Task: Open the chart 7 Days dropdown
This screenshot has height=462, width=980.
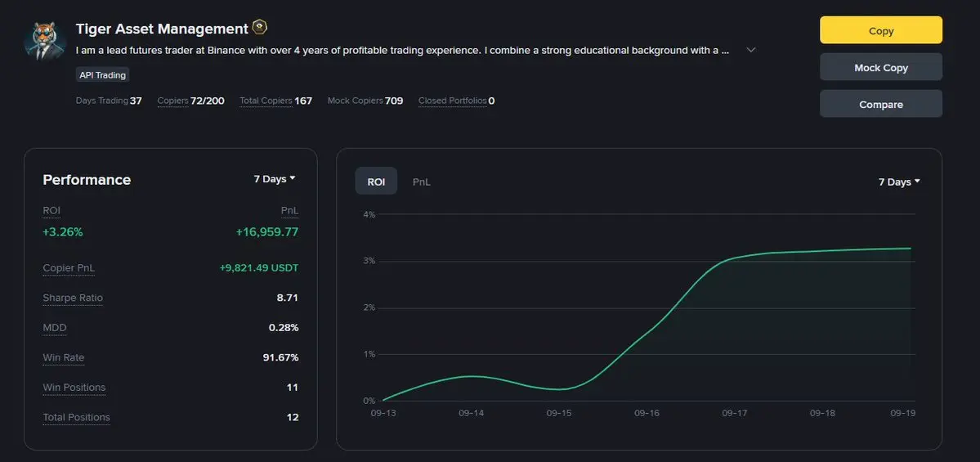Action: click(899, 182)
